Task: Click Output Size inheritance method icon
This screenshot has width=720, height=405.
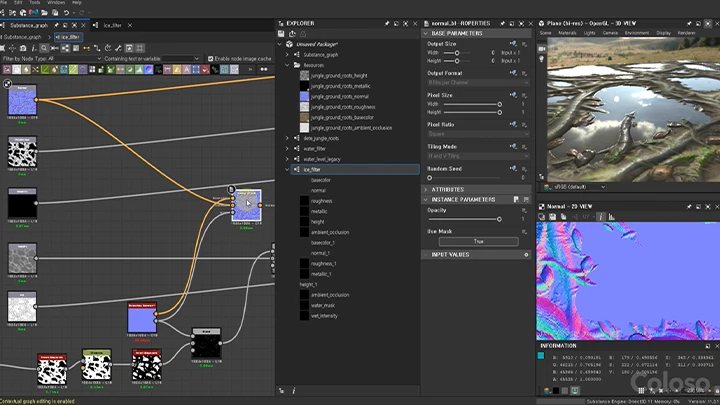Action: coord(513,44)
